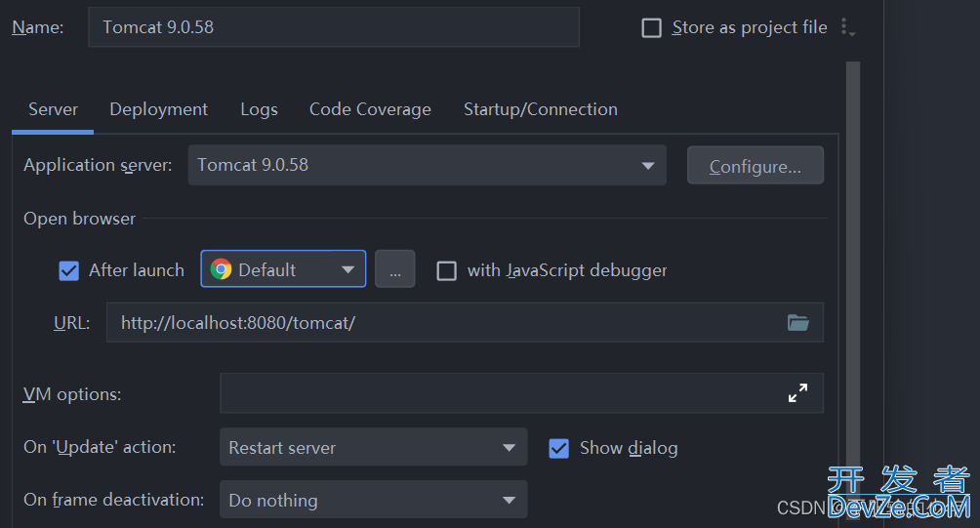The image size is (980, 528).
Task: Enable with JavaScript debugger checkbox
Action: coord(446,270)
